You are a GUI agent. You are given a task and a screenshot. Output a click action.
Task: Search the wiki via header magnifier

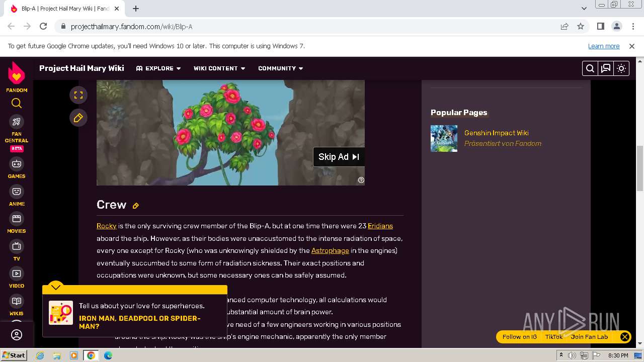(590, 68)
